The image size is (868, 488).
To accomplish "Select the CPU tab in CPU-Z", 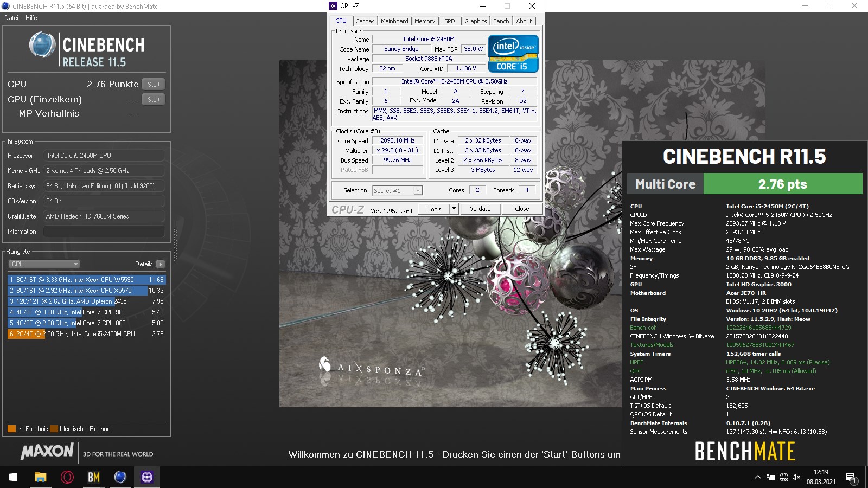I will [341, 21].
